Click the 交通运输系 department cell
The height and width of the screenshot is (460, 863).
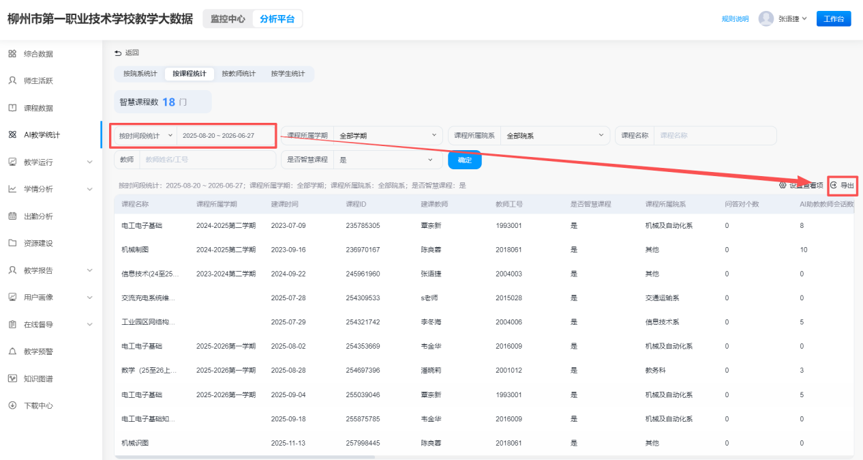(x=662, y=298)
